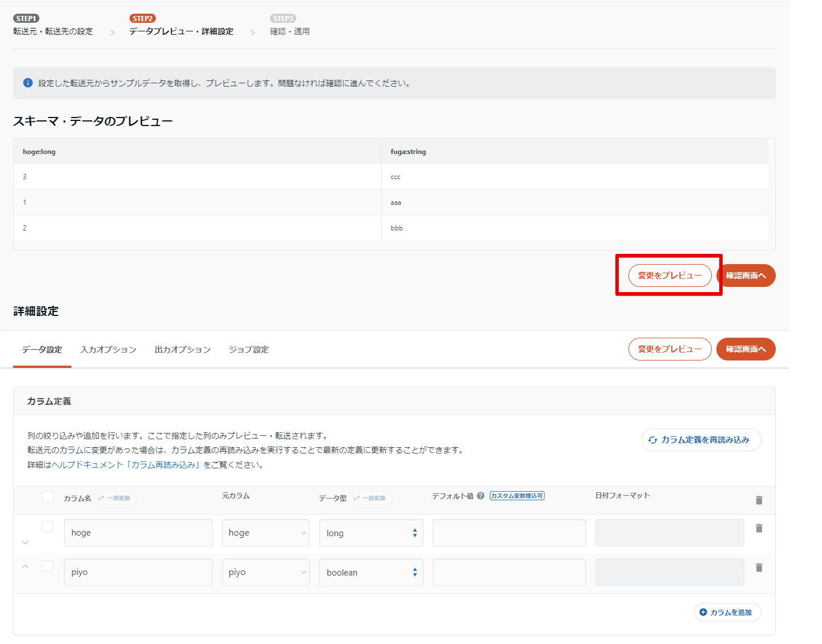Click 確認画面へ below the preview table
Image resolution: width=822 pixels, height=644 pixels.
(746, 276)
